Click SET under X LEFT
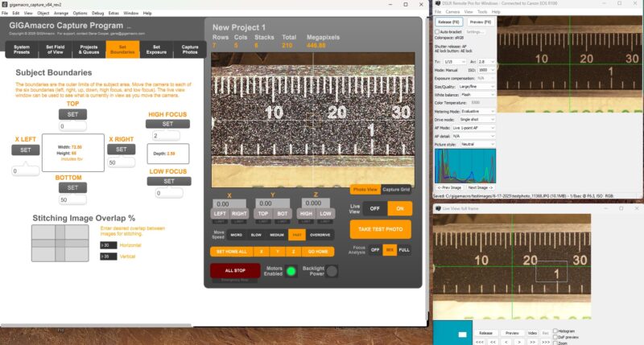644x345 pixels. tap(26, 150)
